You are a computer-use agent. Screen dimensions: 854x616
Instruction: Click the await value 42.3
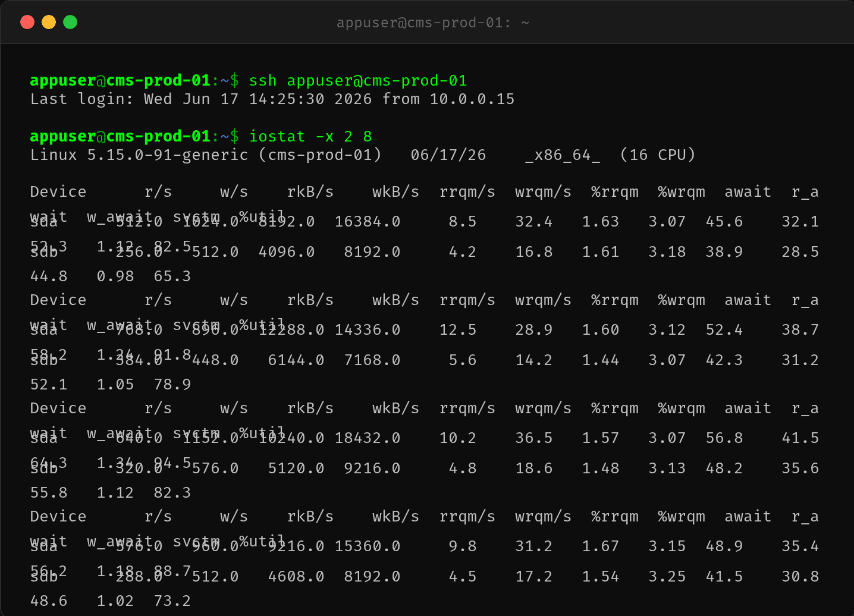coord(724,360)
